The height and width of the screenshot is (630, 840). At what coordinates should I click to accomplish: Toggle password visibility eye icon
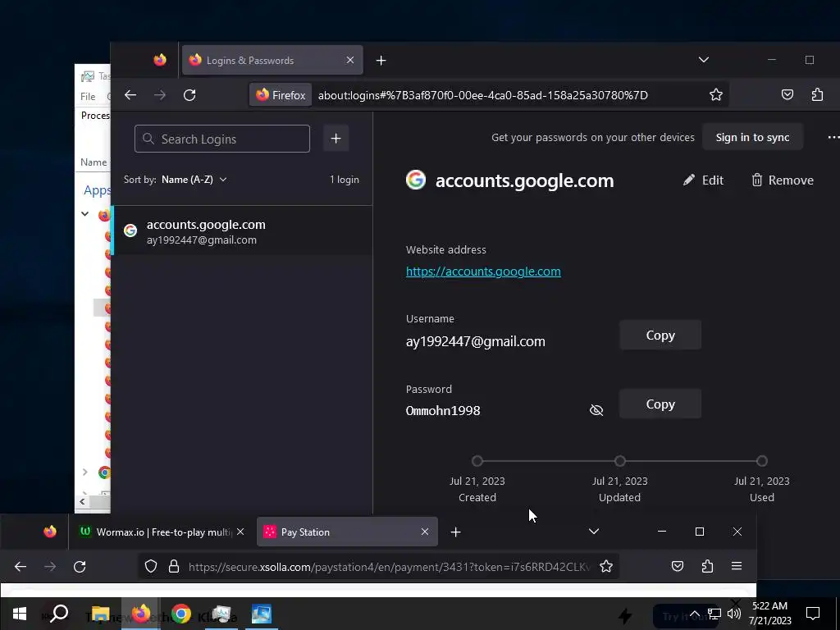(x=596, y=410)
